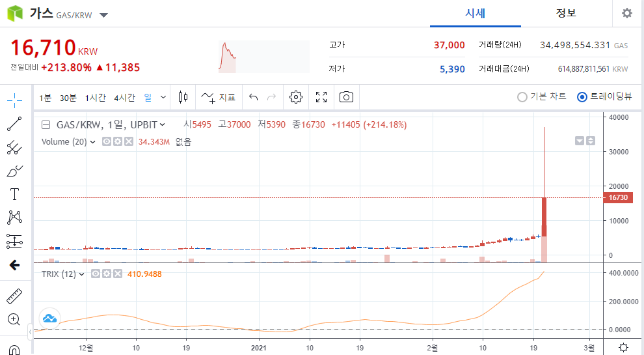Open the GAS/KRW market selector dropdown
Image resolution: width=644 pixels, height=355 pixels.
pyautogui.click(x=104, y=15)
